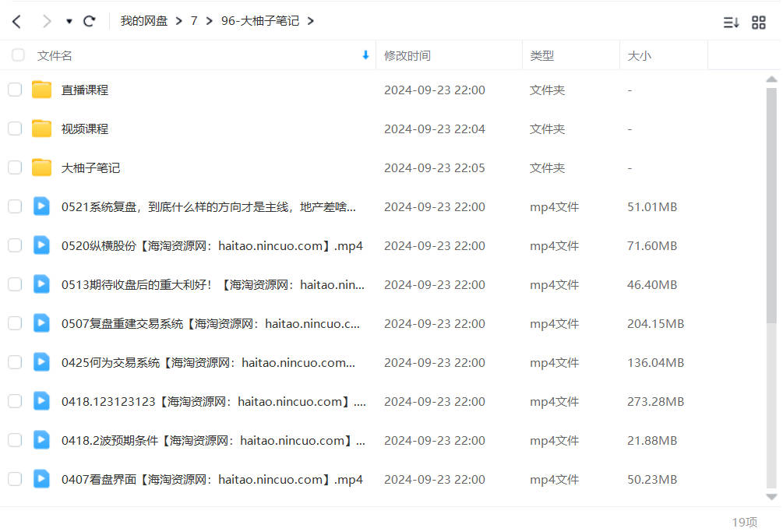Select file name 0418.123123123

pyautogui.click(x=213, y=401)
